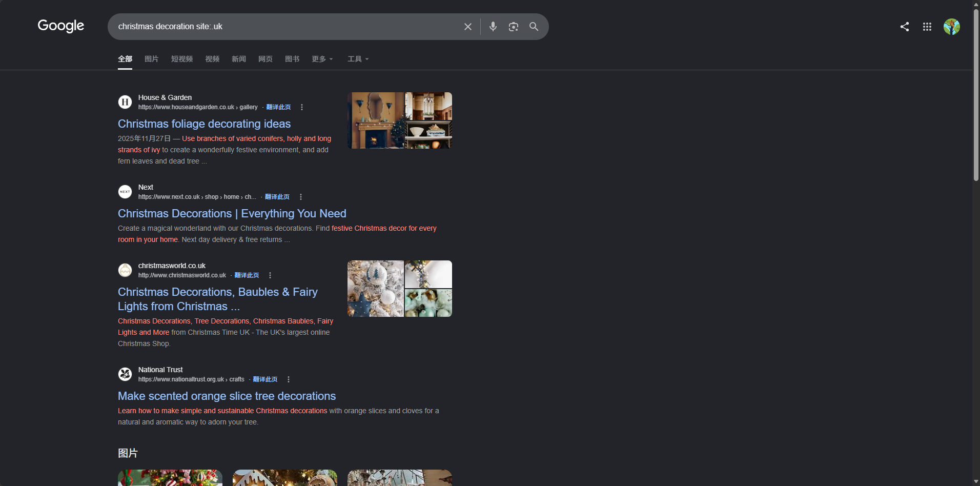The image size is (980, 486).
Task: Click the houseandgarden.co.uk URL text
Action: [198, 107]
